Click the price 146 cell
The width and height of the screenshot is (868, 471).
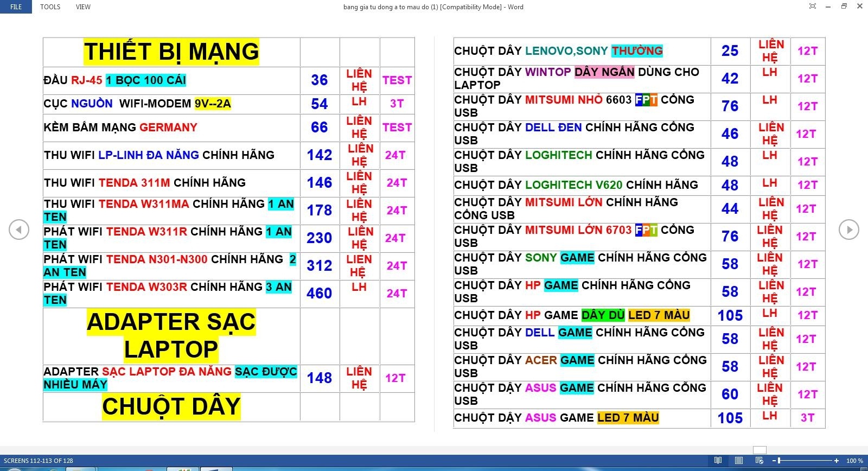(320, 183)
